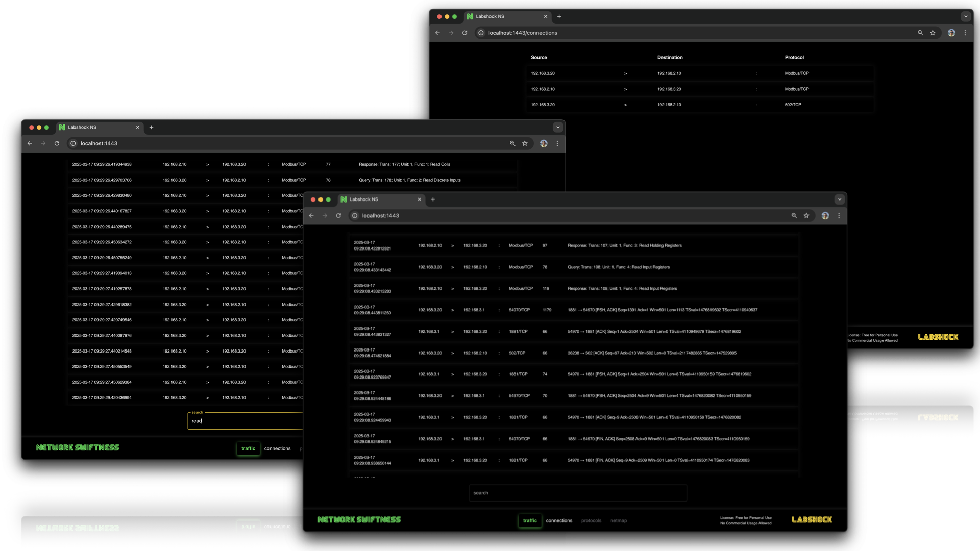Image resolution: width=980 pixels, height=551 pixels.
Task: Select row with FIN, ACK Seq=2508 in front window
Action: tap(574, 439)
